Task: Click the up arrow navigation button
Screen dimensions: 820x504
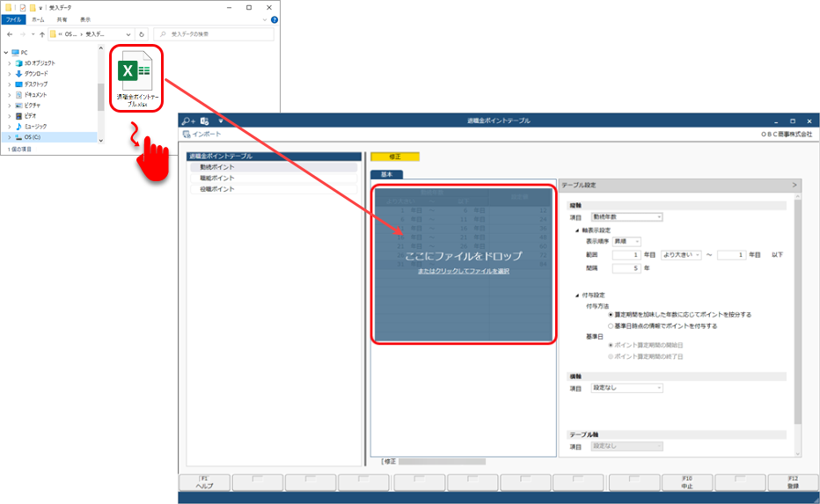Action: (40, 34)
